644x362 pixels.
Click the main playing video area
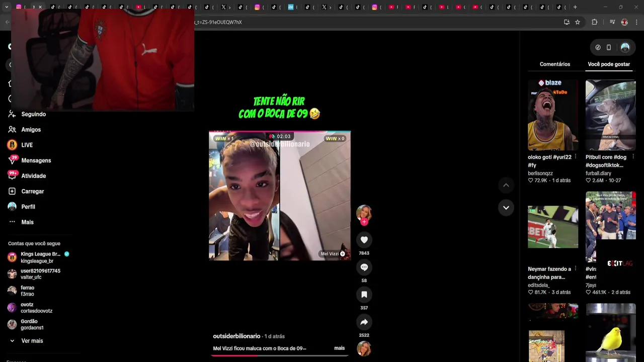click(x=280, y=196)
